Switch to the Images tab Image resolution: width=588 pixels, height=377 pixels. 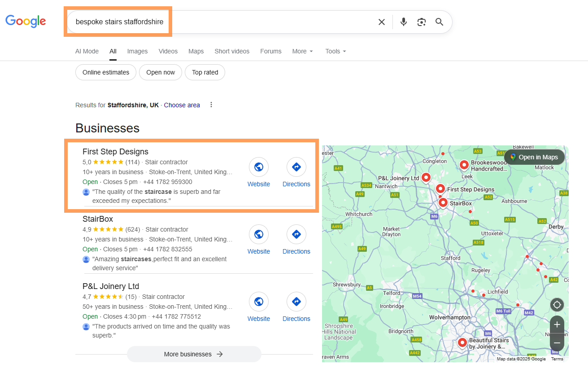click(x=137, y=51)
